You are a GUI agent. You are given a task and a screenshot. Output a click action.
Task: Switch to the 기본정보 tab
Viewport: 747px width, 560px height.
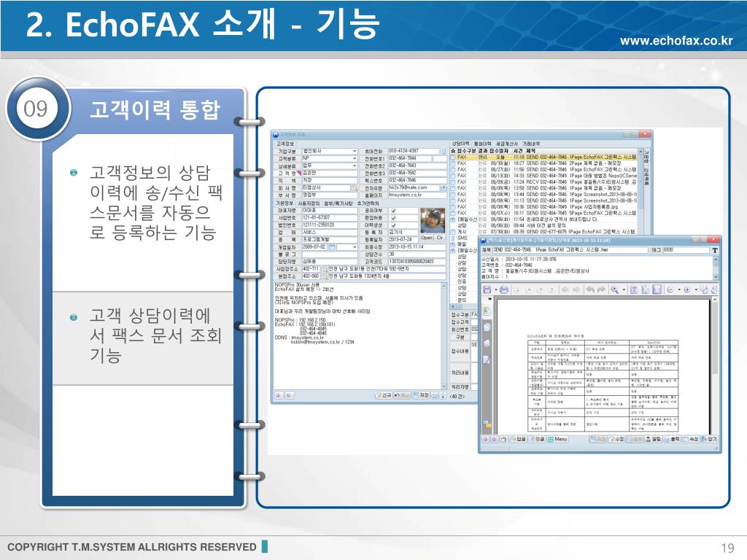[285, 203]
